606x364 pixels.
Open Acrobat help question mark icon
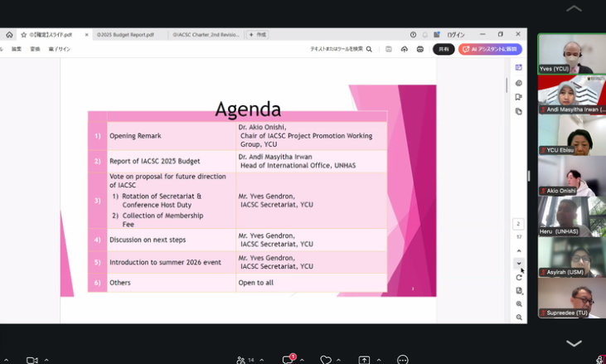413,35
